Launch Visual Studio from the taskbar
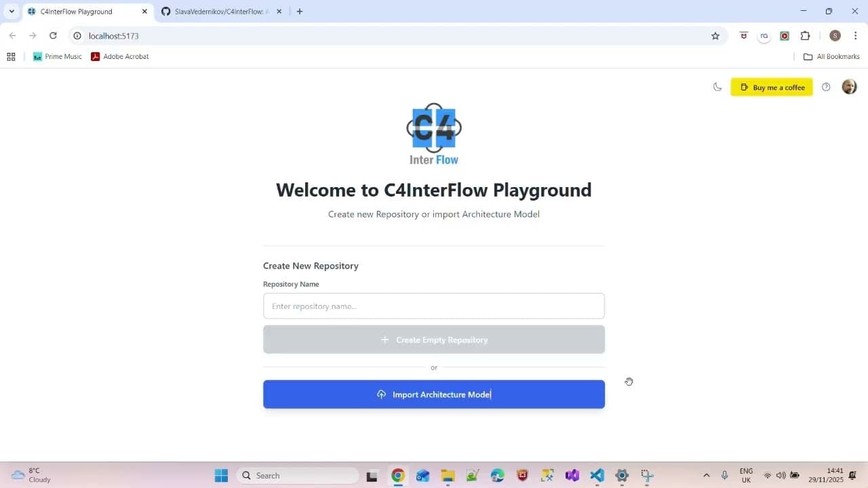Viewport: 868px width, 488px height. pyautogui.click(x=572, y=475)
